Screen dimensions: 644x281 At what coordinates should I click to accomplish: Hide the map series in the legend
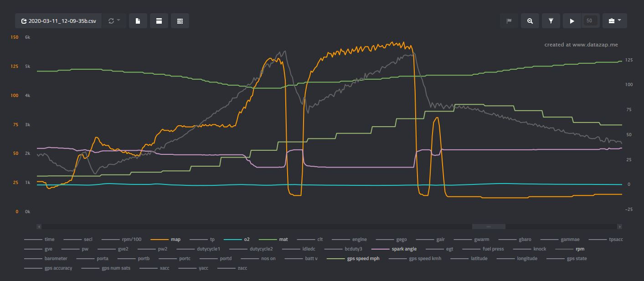[x=175, y=239]
